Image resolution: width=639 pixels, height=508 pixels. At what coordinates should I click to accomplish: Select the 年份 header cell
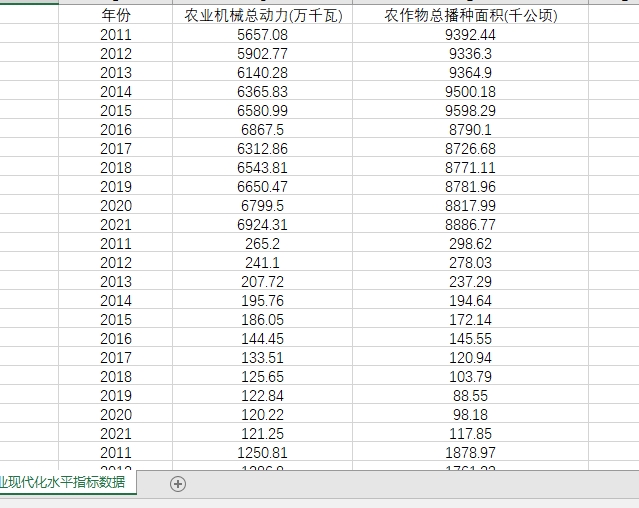[116, 15]
